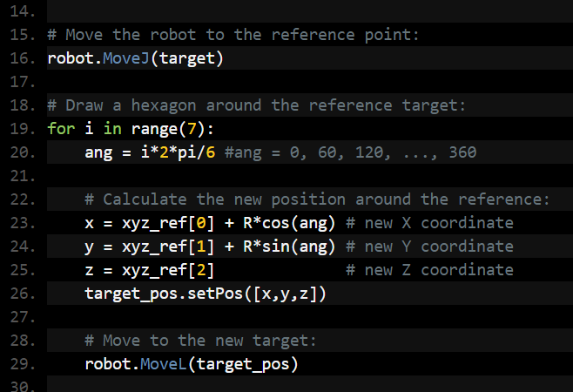Click the 'Calculate the new position' comment
The image size is (573, 392).
317,199
